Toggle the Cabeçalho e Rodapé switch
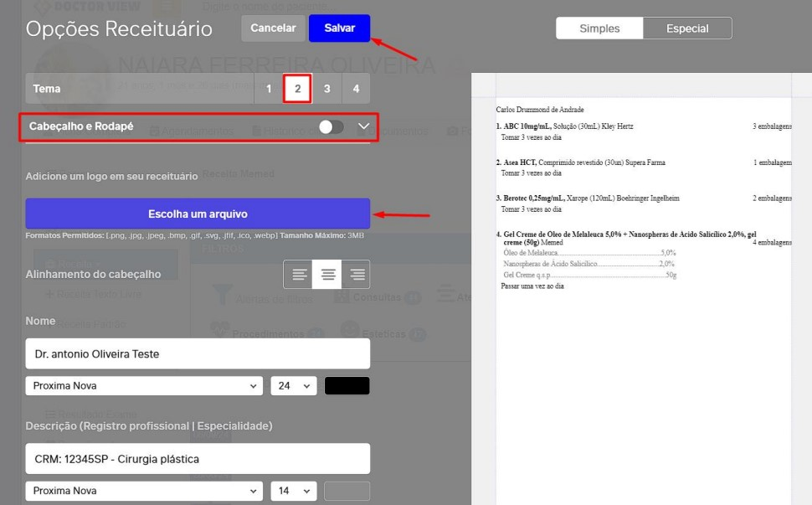This screenshot has height=505, width=812. click(331, 126)
